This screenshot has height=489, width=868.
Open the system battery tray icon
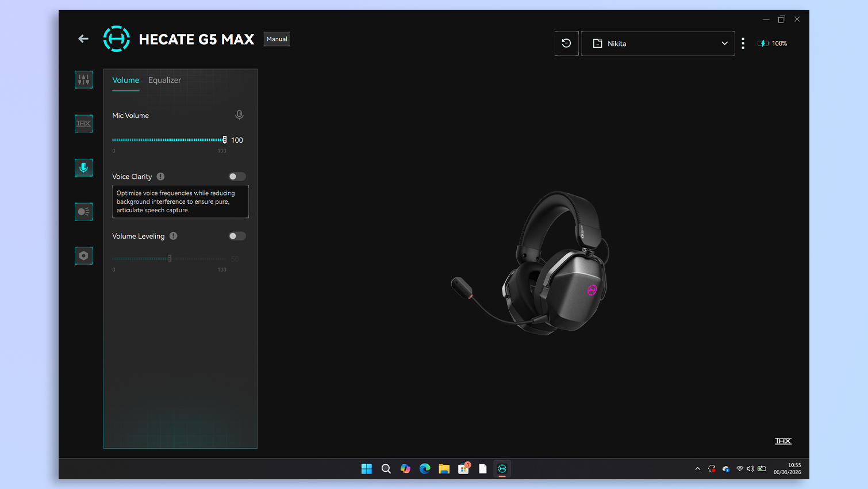pyautogui.click(x=762, y=469)
